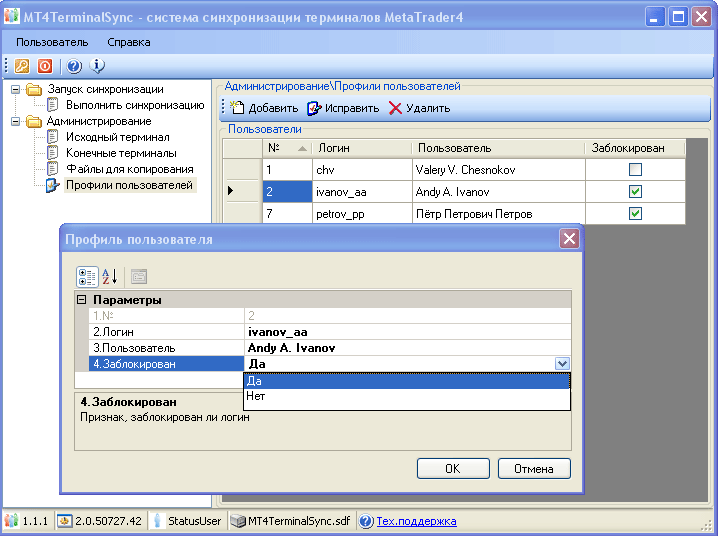Click the Логин column header

[362, 148]
